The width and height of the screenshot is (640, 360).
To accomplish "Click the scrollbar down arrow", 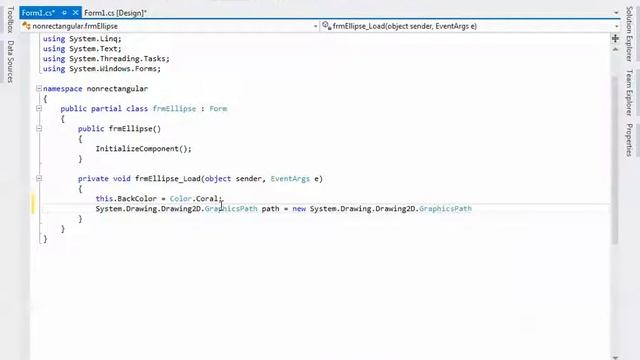I will (615, 357).
